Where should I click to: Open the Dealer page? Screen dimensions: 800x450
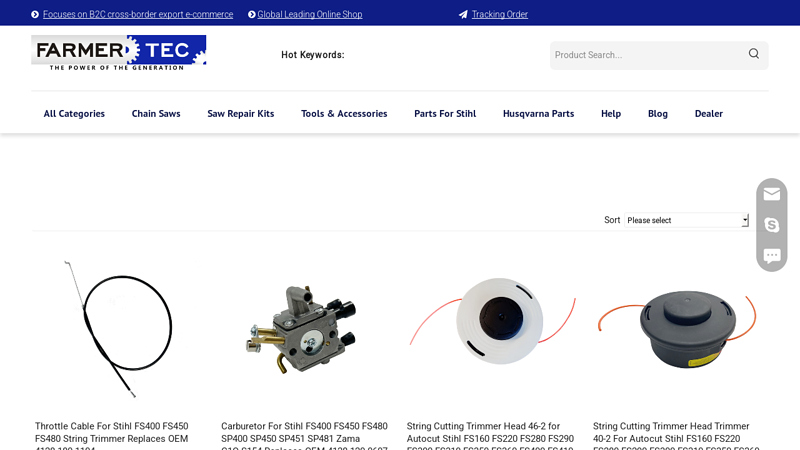coord(709,114)
